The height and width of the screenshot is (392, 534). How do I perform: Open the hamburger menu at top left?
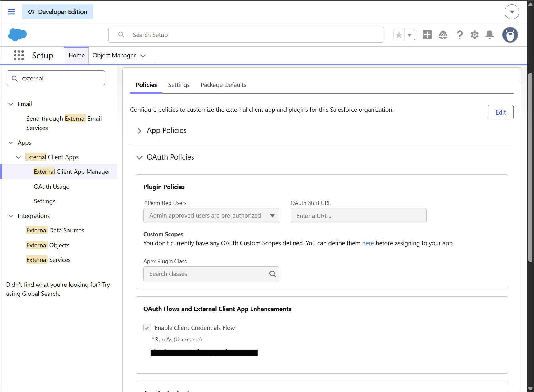pyautogui.click(x=11, y=12)
